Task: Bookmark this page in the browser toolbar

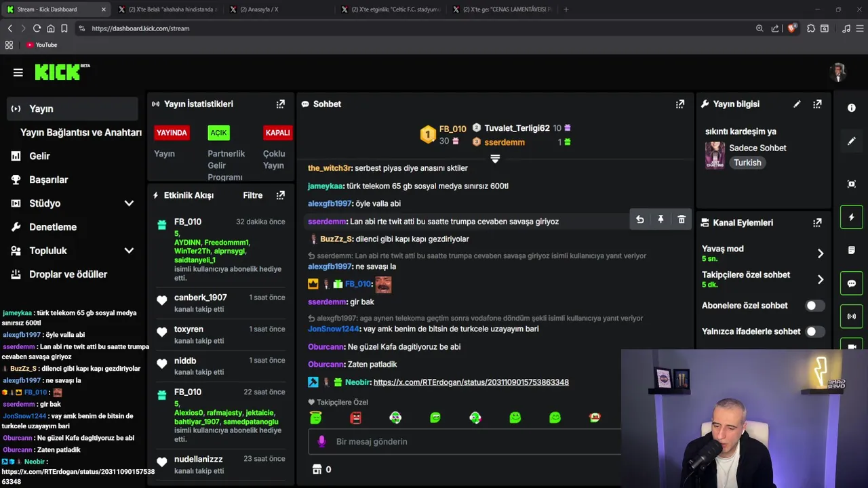Action: (x=64, y=28)
